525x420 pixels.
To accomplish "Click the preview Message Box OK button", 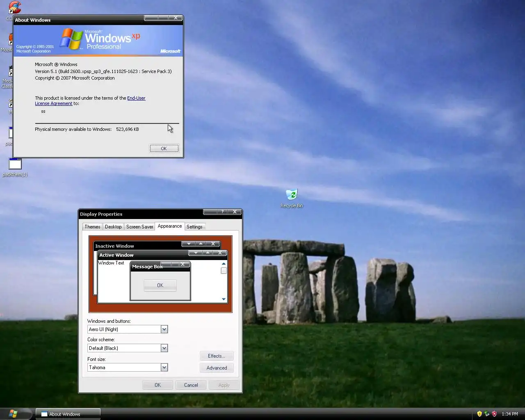I will click(x=160, y=285).
